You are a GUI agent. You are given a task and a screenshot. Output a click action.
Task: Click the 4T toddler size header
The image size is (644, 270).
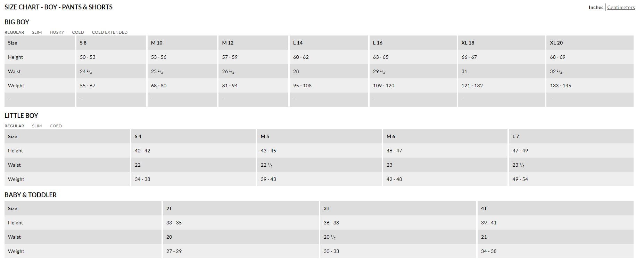[484, 208]
